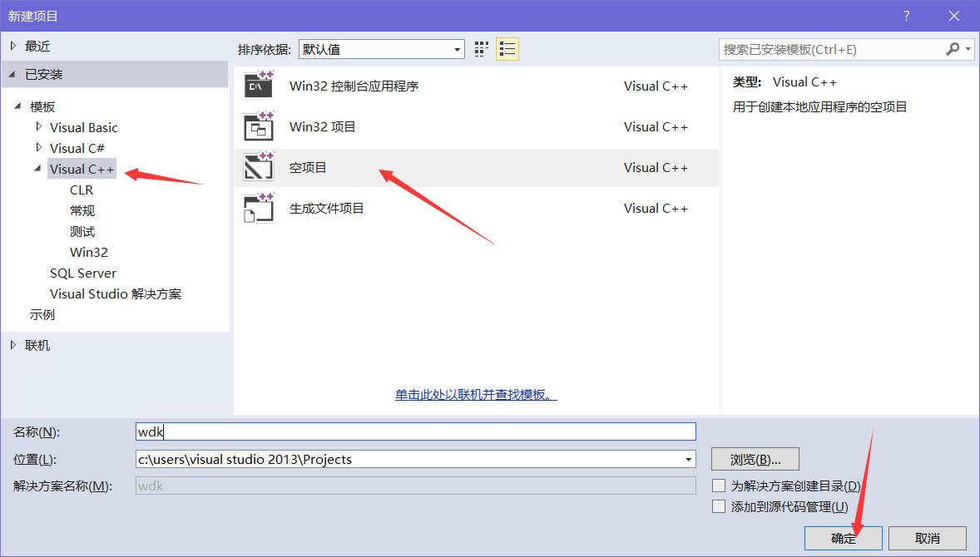Open the search options dropdown arrow
The height and width of the screenshot is (557, 980).
click(x=968, y=49)
